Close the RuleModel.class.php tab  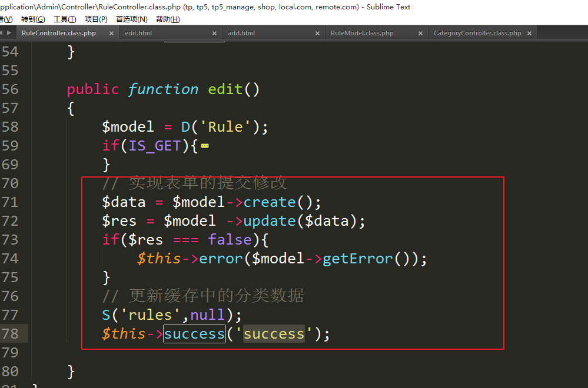420,34
